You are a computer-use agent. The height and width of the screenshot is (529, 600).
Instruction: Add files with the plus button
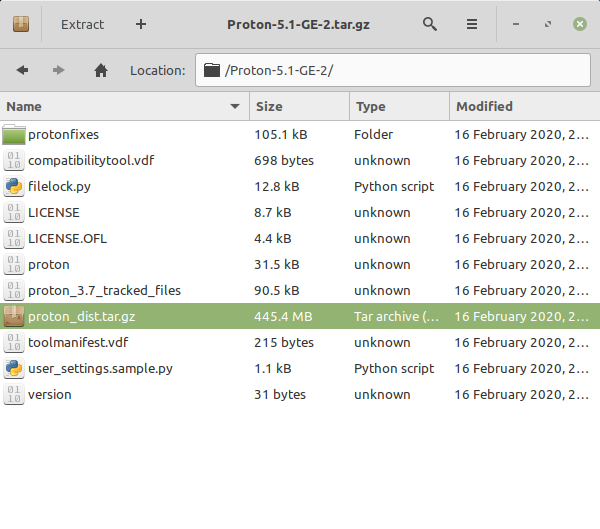[x=141, y=24]
